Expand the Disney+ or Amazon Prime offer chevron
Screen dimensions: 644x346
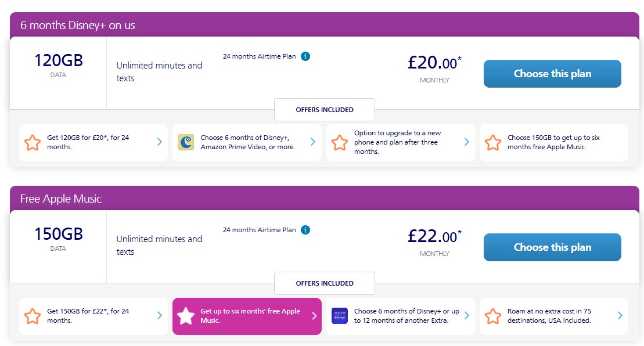pos(313,142)
